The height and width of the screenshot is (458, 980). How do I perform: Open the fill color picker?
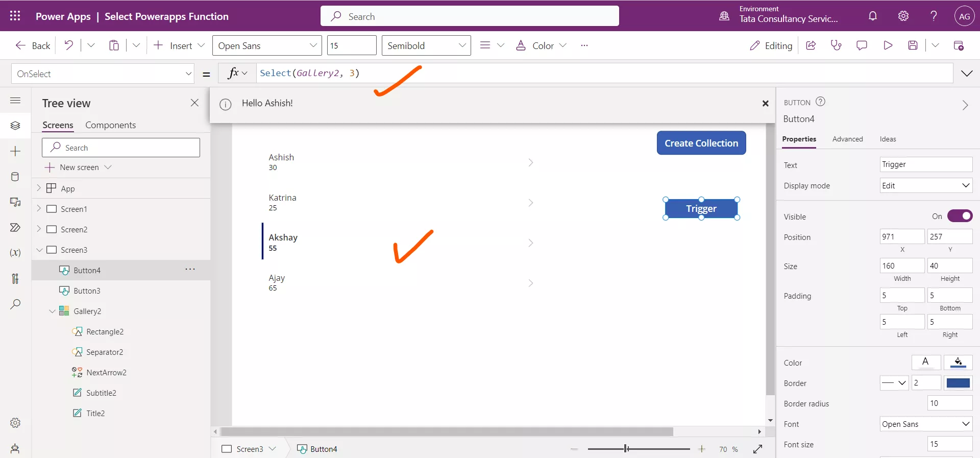click(x=958, y=362)
